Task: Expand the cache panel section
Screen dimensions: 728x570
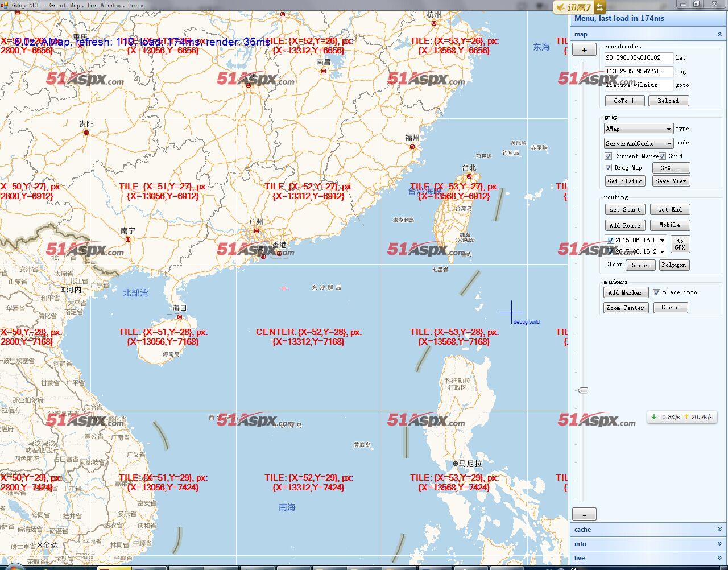Action: tap(719, 530)
